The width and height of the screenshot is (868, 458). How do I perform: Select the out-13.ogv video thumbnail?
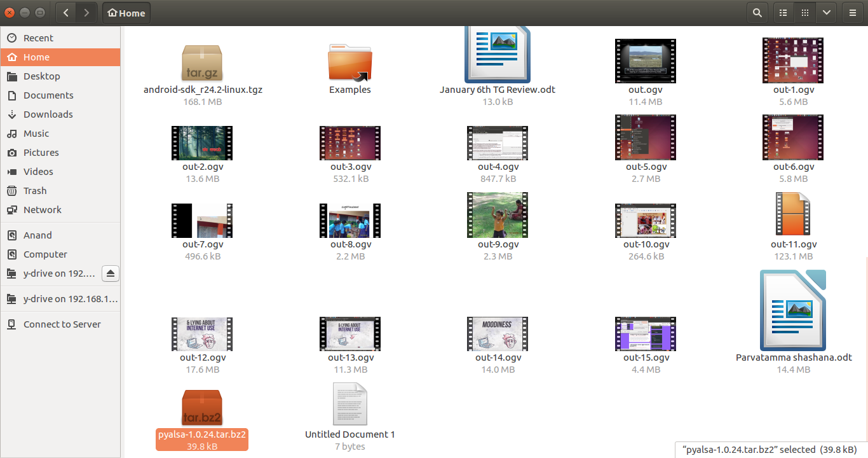pos(349,334)
